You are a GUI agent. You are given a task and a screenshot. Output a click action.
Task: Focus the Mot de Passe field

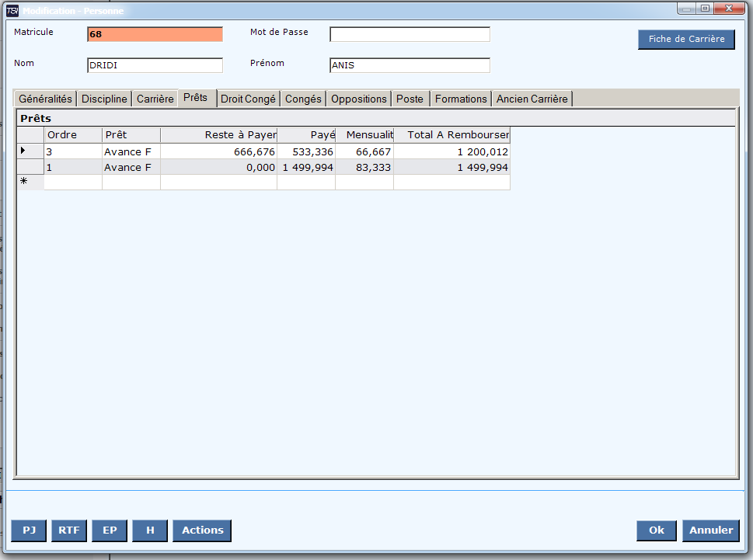pos(410,34)
